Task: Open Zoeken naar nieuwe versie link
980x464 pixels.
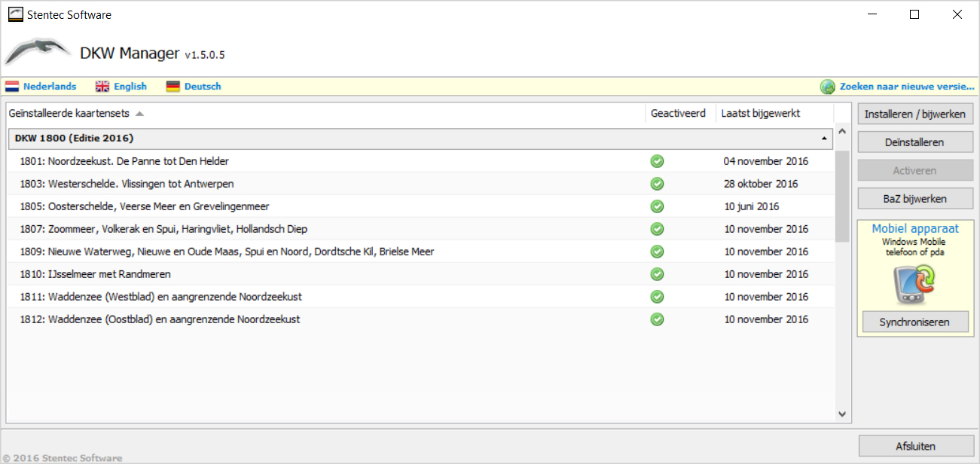Action: [907, 87]
